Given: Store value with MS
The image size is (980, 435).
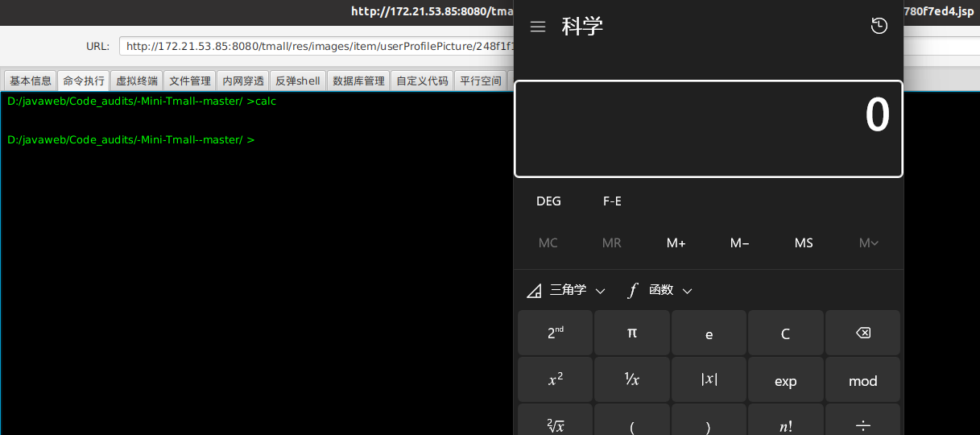Looking at the screenshot, I should click(x=804, y=242).
